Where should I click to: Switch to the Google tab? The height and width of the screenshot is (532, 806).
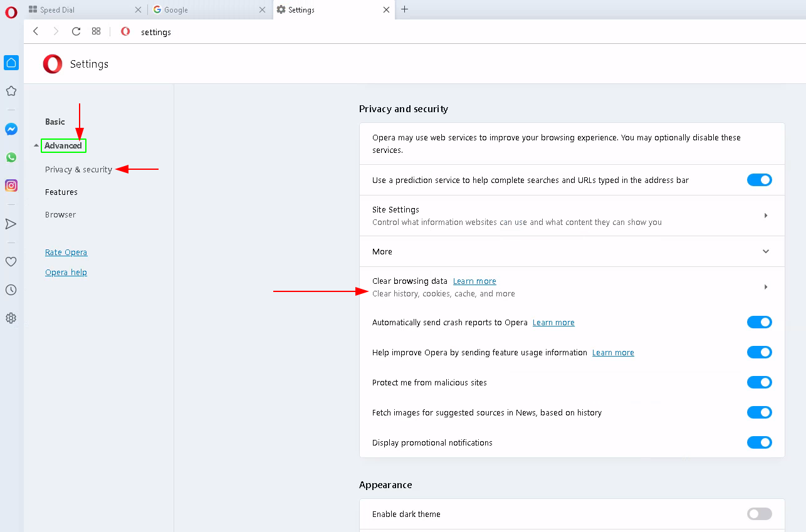(210, 9)
